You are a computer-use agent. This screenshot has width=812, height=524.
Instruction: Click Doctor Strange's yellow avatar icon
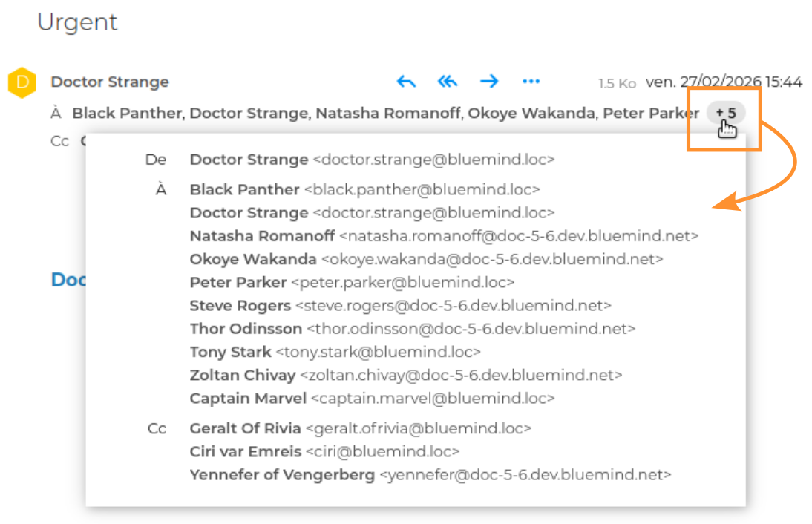[22, 82]
